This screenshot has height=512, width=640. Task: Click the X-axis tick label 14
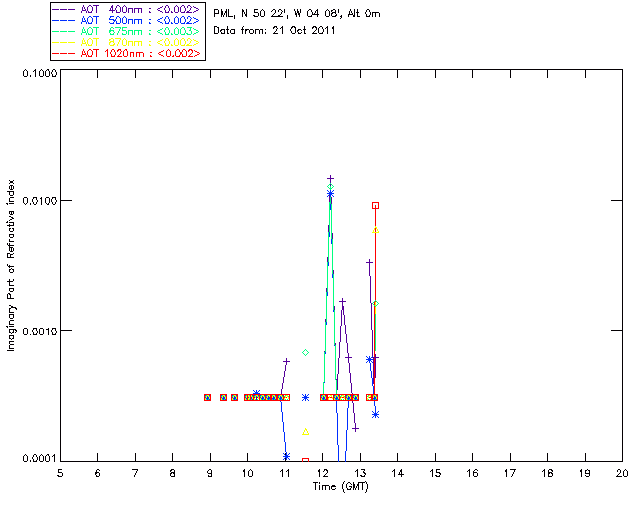click(398, 473)
